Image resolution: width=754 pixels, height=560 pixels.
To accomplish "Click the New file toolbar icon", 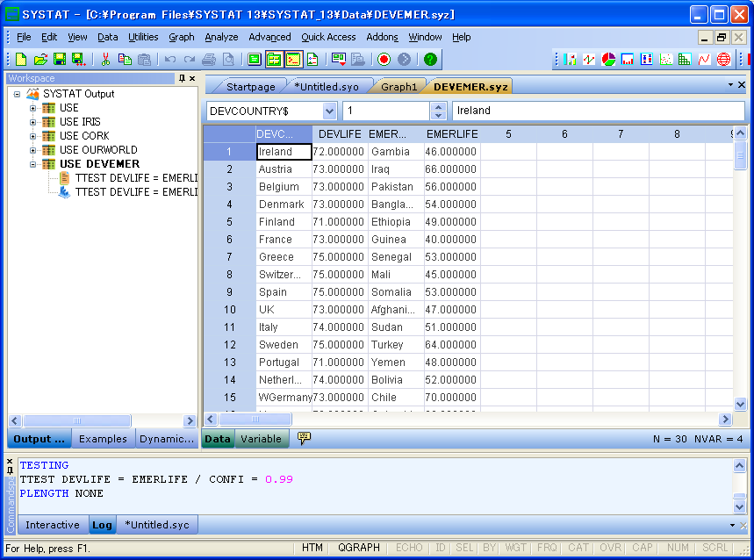I will pos(21,59).
